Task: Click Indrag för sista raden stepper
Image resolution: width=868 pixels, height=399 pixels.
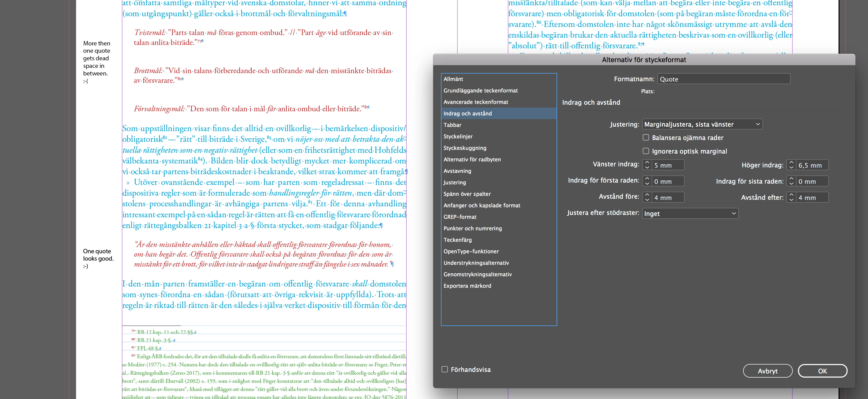Action: (x=791, y=181)
